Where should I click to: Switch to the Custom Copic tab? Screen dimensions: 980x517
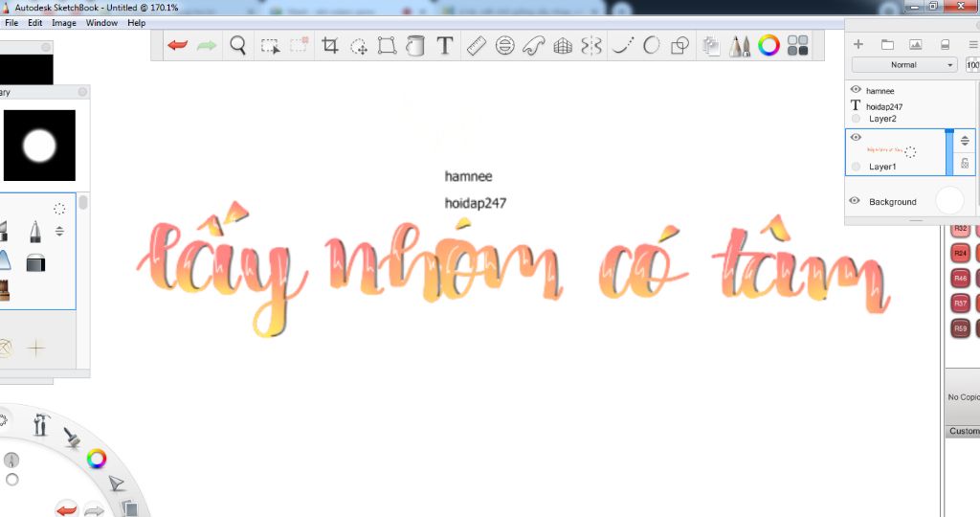(x=964, y=431)
